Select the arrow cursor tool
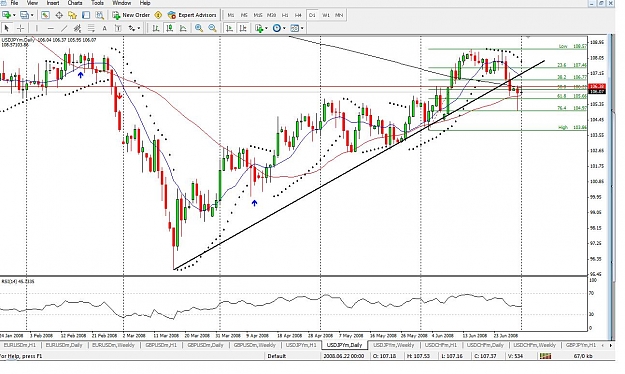625x374 pixels. click(6, 28)
